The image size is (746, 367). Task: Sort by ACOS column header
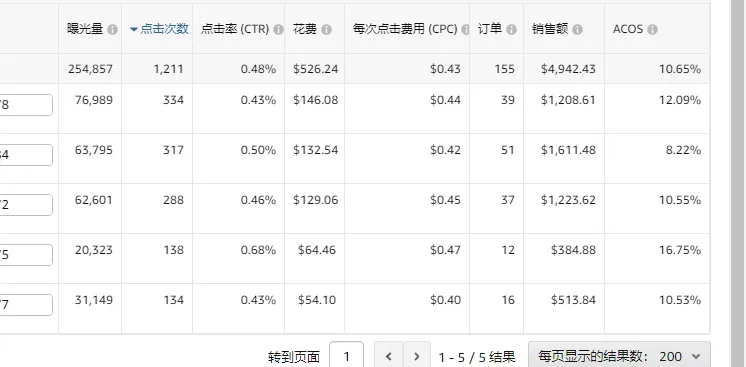coord(628,29)
